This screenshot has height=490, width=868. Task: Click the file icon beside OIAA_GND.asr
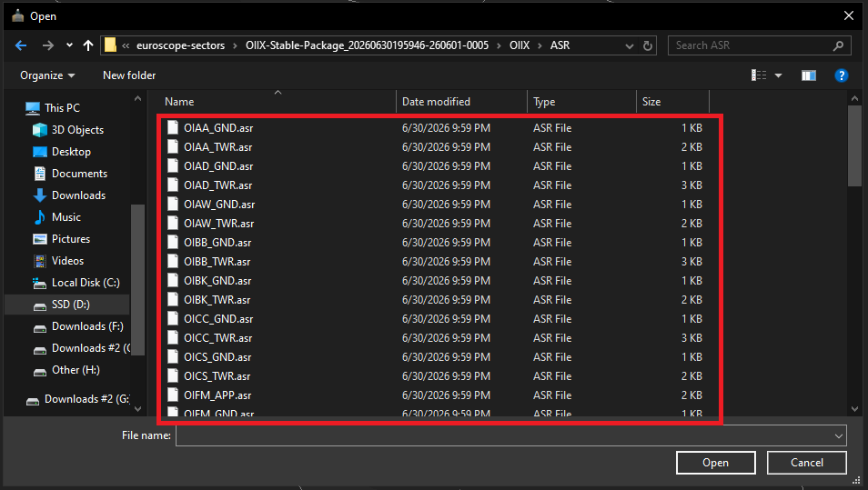click(173, 128)
